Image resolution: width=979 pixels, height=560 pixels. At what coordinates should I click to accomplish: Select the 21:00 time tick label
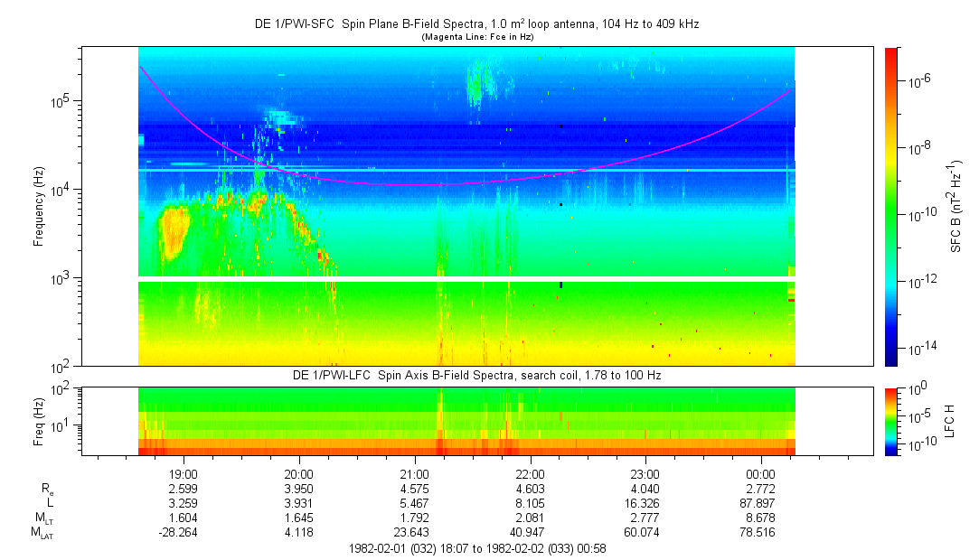coord(415,474)
